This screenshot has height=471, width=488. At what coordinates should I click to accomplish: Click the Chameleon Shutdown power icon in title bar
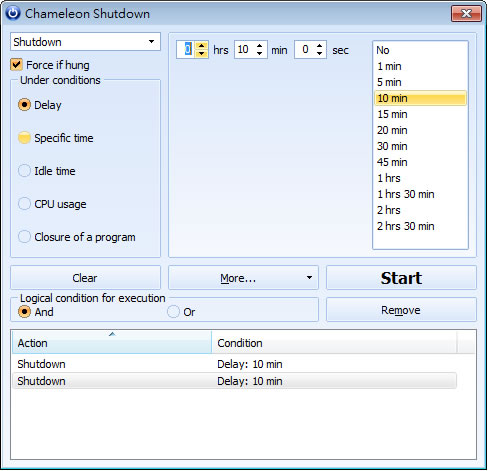(x=13, y=13)
